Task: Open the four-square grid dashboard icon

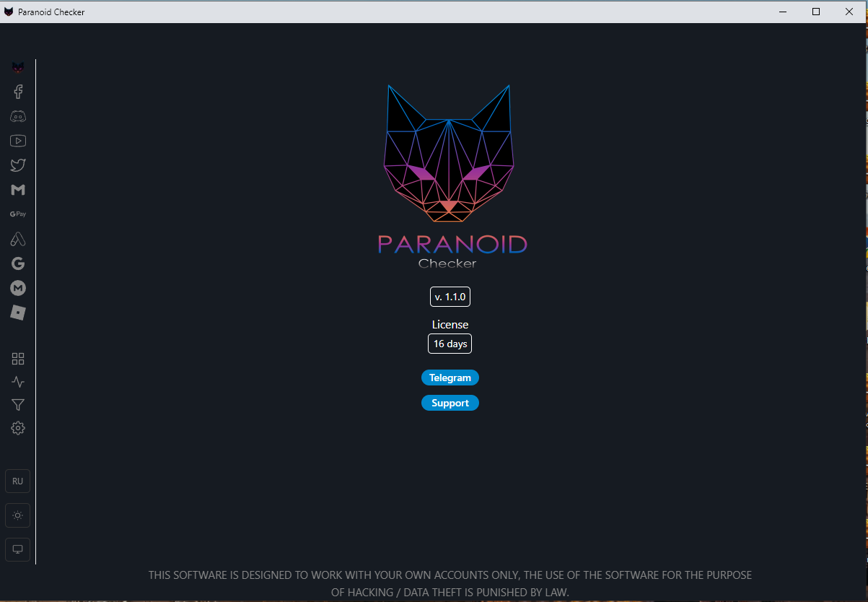Action: tap(18, 359)
